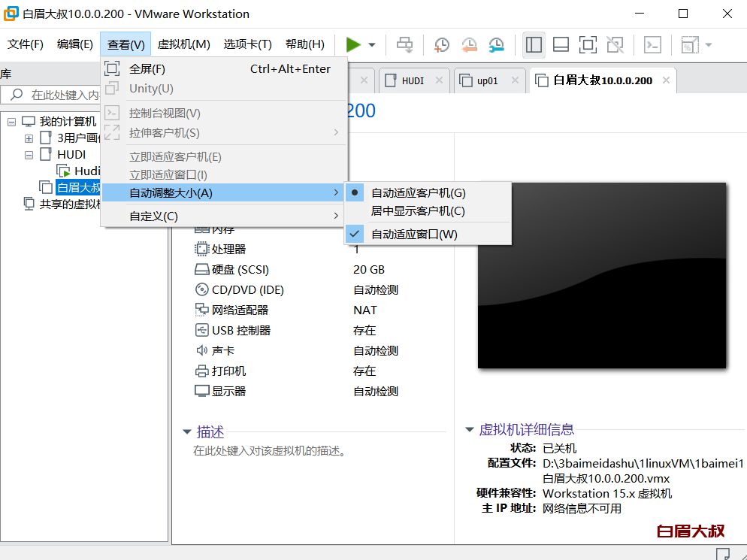Open the power options dropdown arrow

tap(372, 45)
